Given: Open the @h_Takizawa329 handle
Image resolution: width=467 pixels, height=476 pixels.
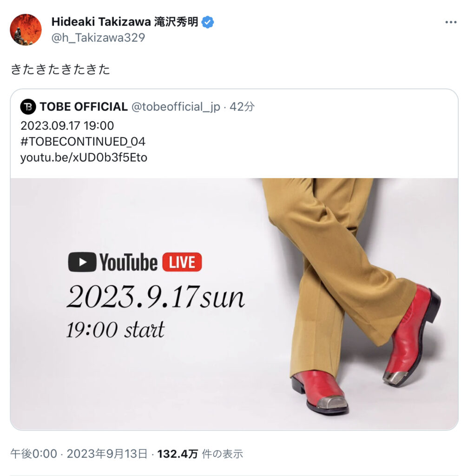Looking at the screenshot, I should pyautogui.click(x=98, y=38).
